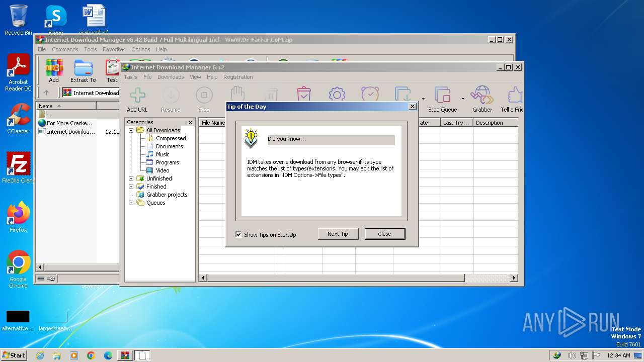Open WinRAR Commands menu
The image size is (644, 362).
65,49
